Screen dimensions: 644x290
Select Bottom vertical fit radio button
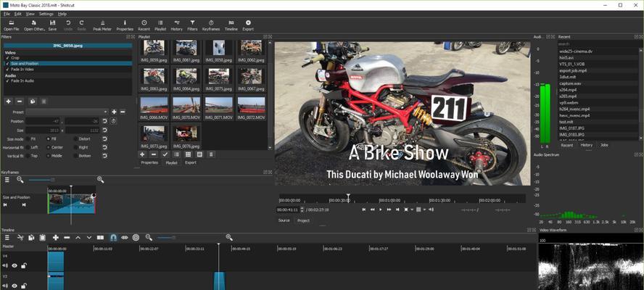[x=82, y=156]
